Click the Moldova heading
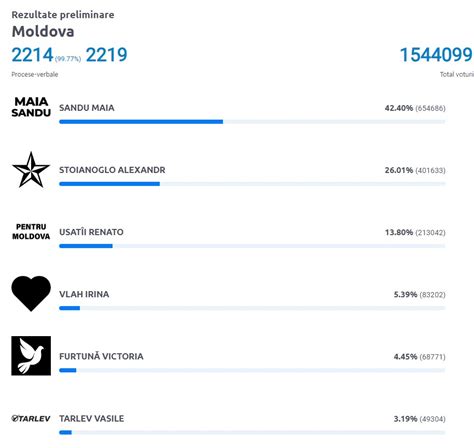The image size is (474, 448). click(x=43, y=32)
